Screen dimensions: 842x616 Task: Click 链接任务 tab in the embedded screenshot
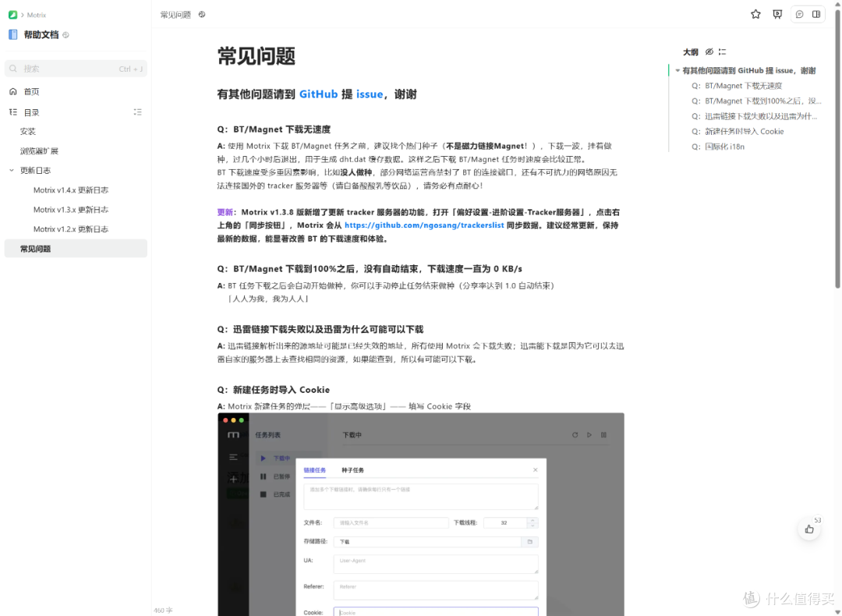315,470
